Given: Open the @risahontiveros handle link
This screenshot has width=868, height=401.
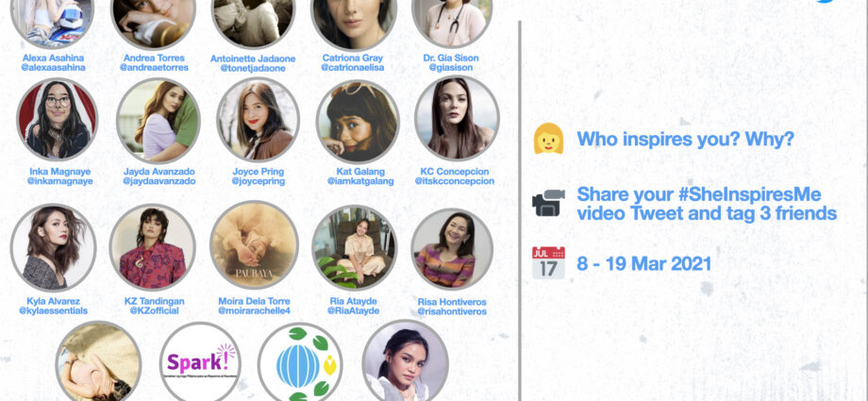Looking at the screenshot, I should [x=452, y=311].
